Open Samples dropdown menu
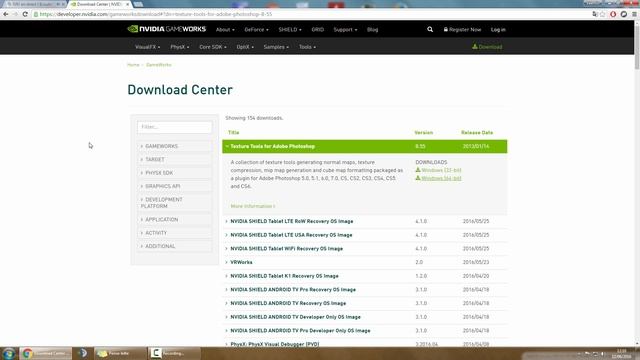Viewport: 640px width, 360px height. [x=276, y=47]
